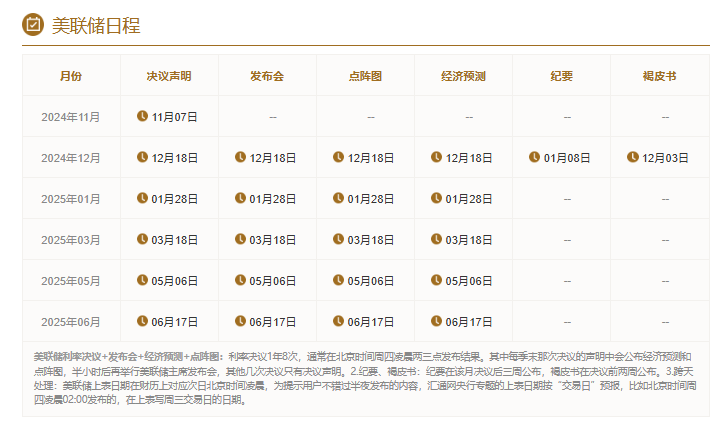Click 12月18日 date text under 发布会

[272, 158]
